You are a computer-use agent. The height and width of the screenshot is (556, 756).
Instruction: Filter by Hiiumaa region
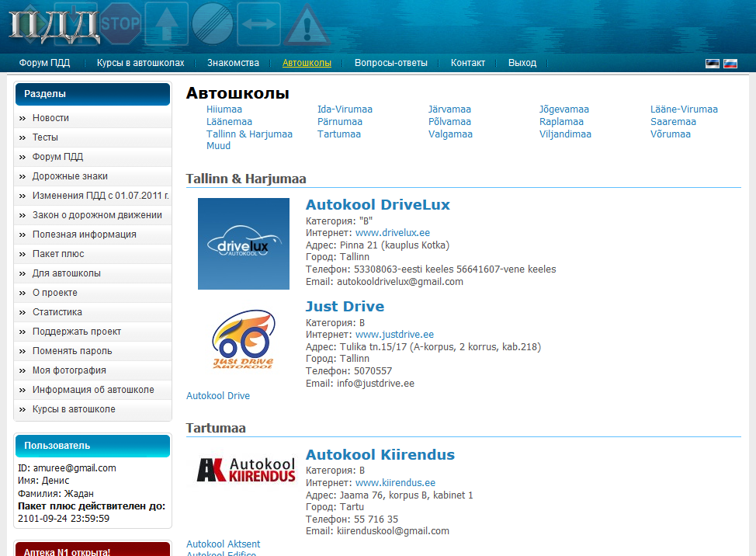pyautogui.click(x=224, y=109)
